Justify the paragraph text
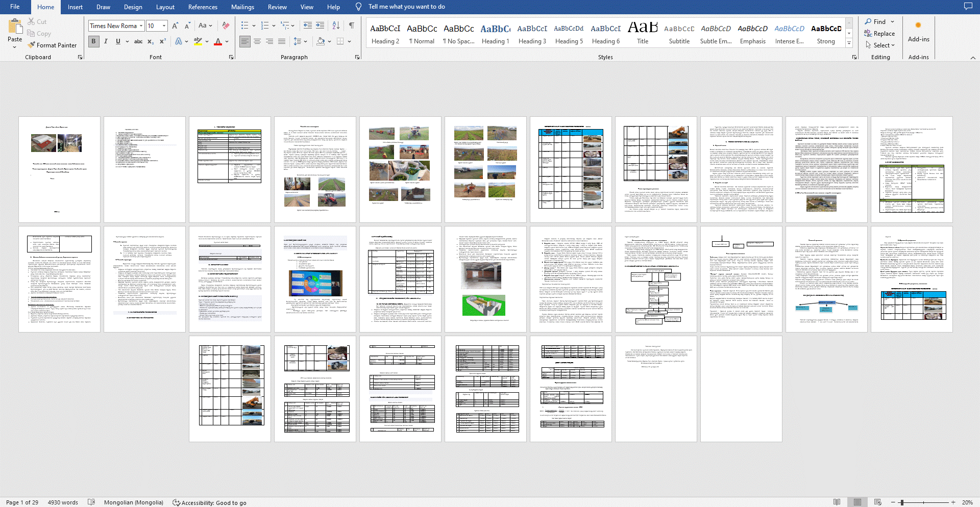The width and height of the screenshot is (980, 507). tap(282, 41)
